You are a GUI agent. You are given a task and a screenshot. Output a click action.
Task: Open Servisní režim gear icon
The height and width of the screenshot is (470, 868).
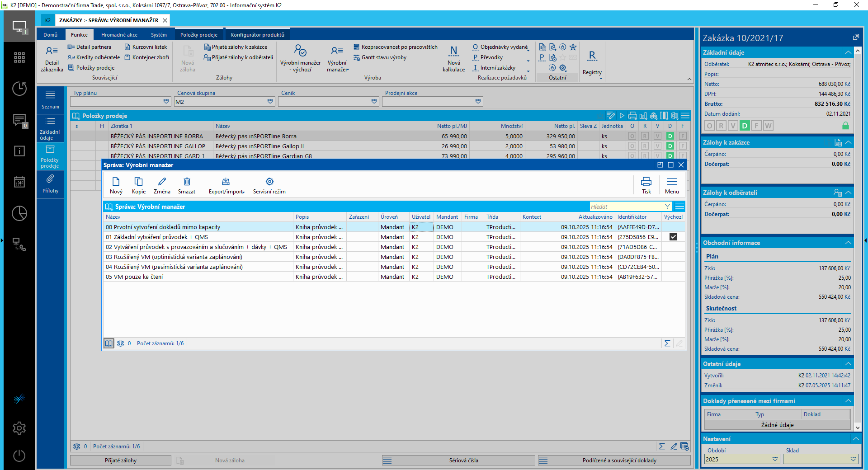(x=269, y=182)
